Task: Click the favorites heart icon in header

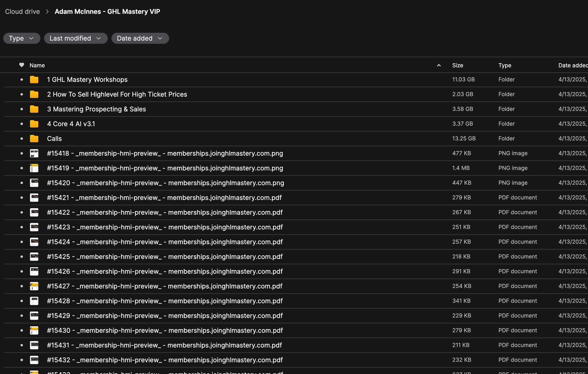Action: pyautogui.click(x=21, y=65)
